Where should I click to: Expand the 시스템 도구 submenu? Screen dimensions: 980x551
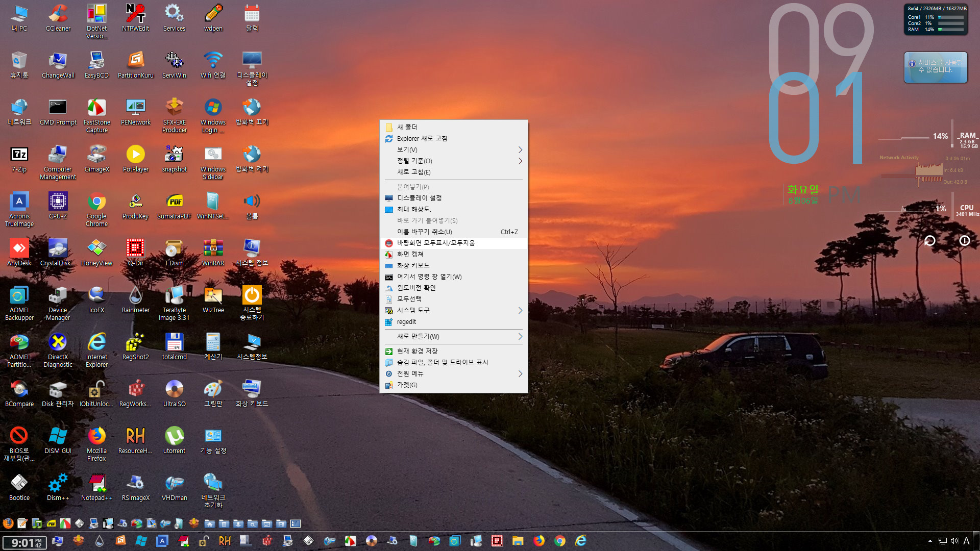(454, 310)
